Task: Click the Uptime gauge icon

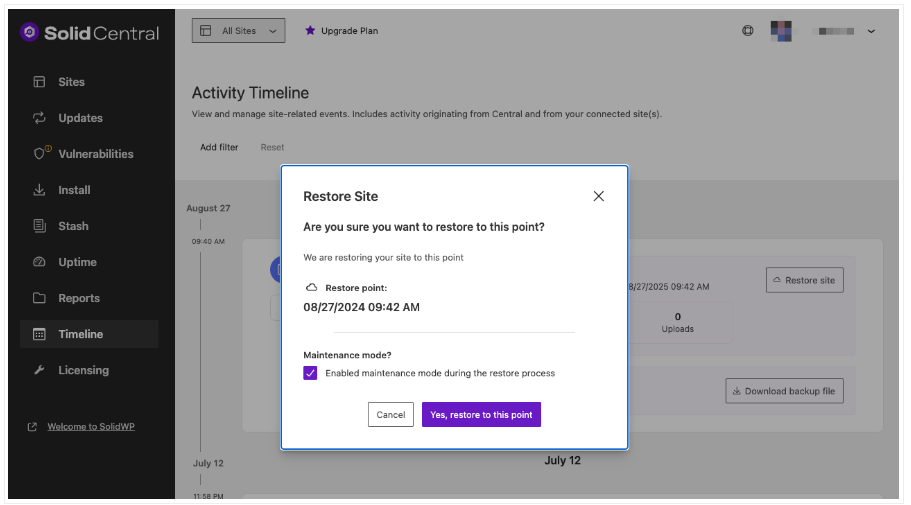Action: [x=39, y=262]
